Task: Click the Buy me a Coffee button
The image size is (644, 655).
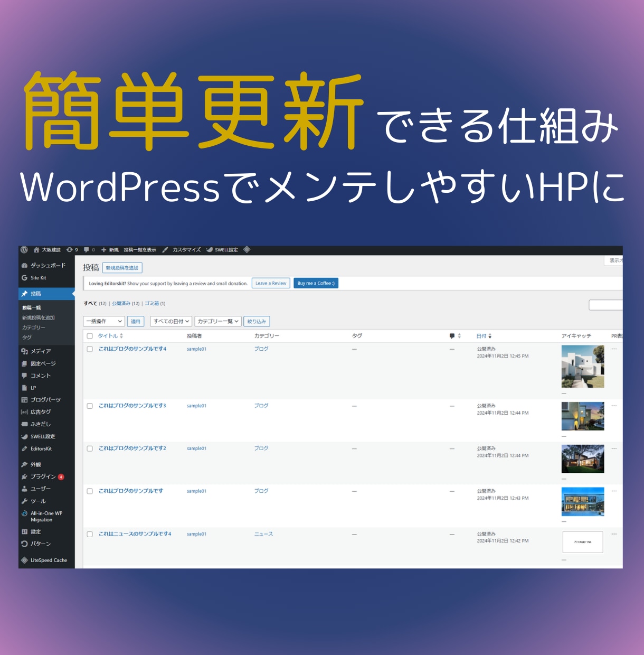Action: click(x=316, y=283)
